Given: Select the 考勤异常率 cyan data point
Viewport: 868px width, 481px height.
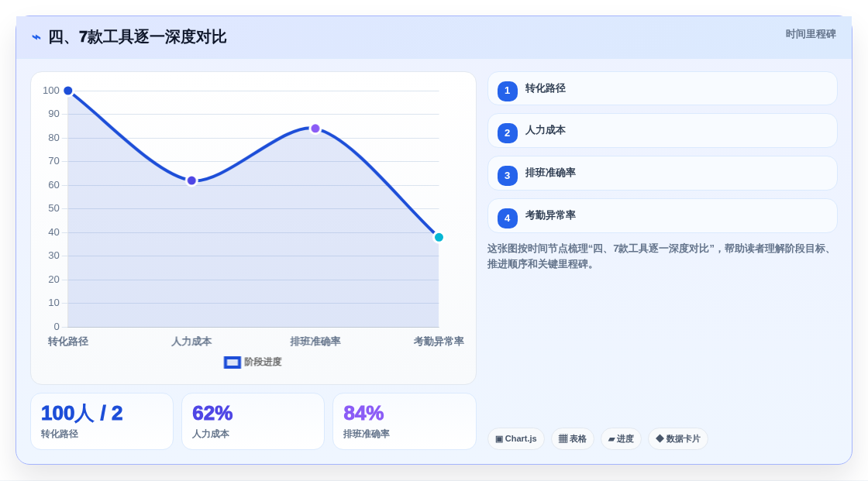Looking at the screenshot, I should point(439,238).
